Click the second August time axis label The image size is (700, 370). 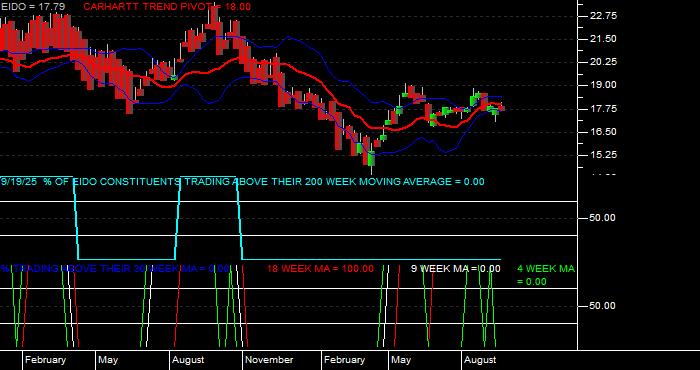tap(480, 360)
